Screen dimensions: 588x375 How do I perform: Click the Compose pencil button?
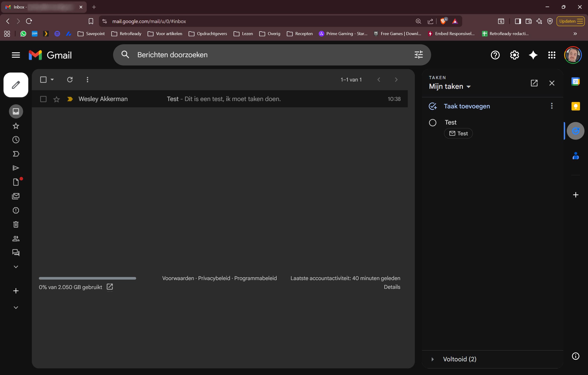tap(16, 85)
